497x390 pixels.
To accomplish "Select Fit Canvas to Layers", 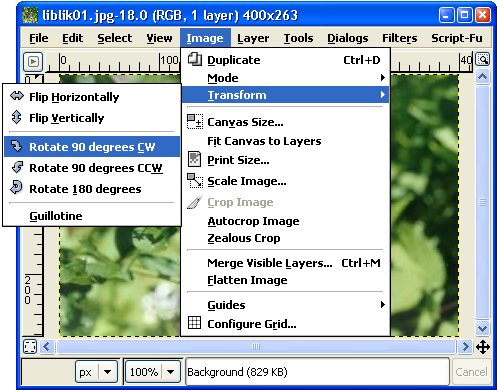I will pyautogui.click(x=285, y=141).
